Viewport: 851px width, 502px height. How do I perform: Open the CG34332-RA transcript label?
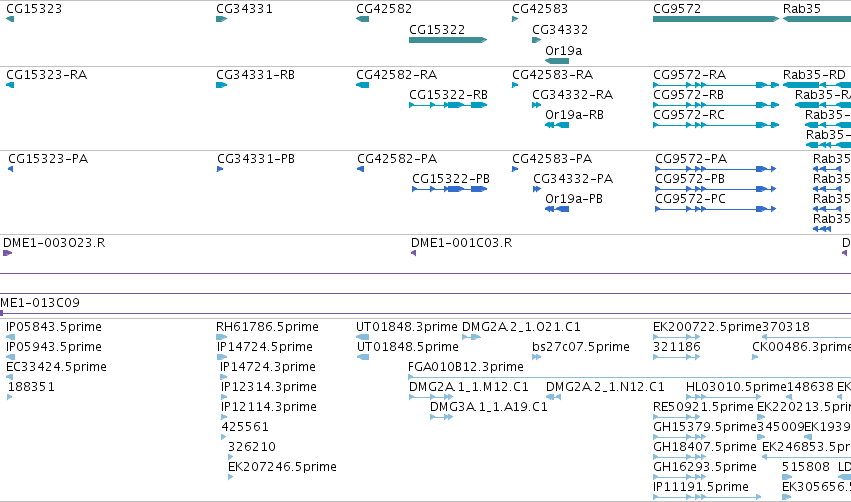(x=572, y=94)
